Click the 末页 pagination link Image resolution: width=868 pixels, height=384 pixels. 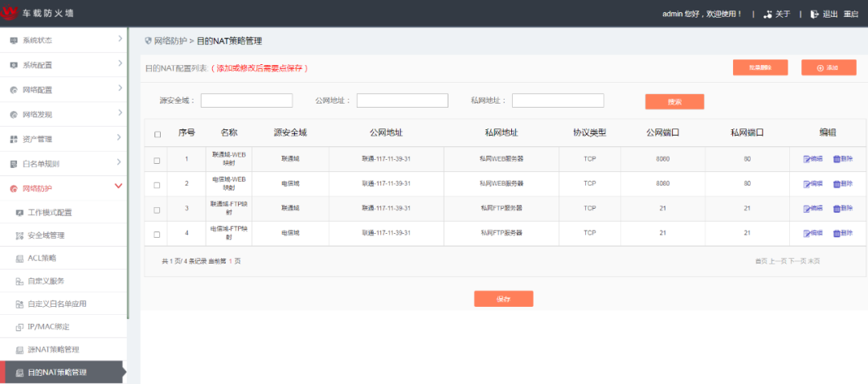[x=813, y=261]
